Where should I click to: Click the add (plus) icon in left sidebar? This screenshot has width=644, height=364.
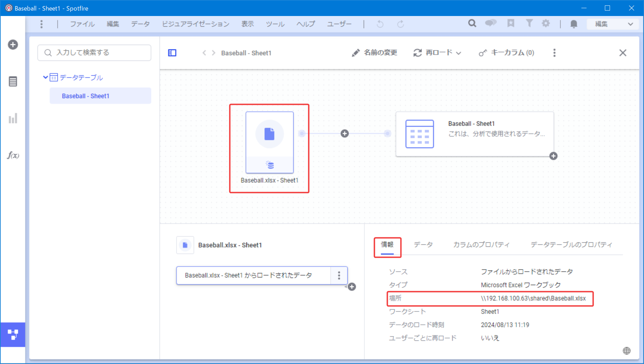(x=13, y=45)
